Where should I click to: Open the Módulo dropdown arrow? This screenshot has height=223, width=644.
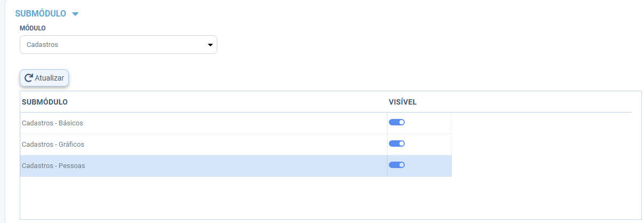pyautogui.click(x=210, y=45)
